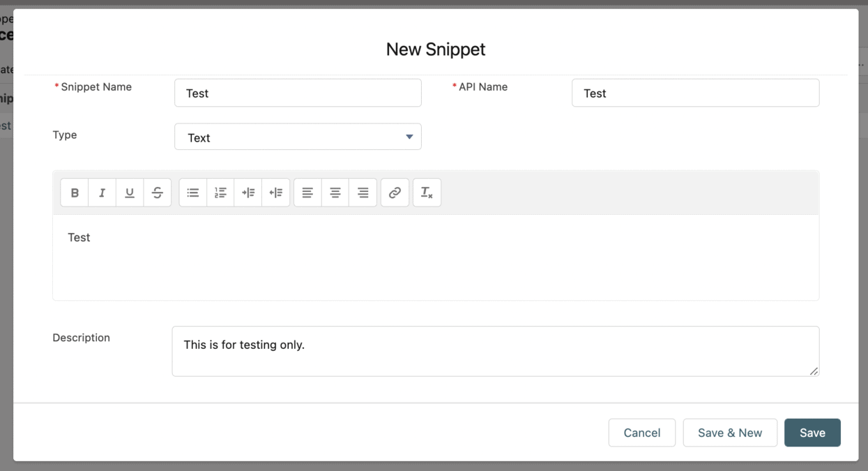Screen dimensions: 868x471
Task: Insert a bulleted list
Action: pos(193,193)
